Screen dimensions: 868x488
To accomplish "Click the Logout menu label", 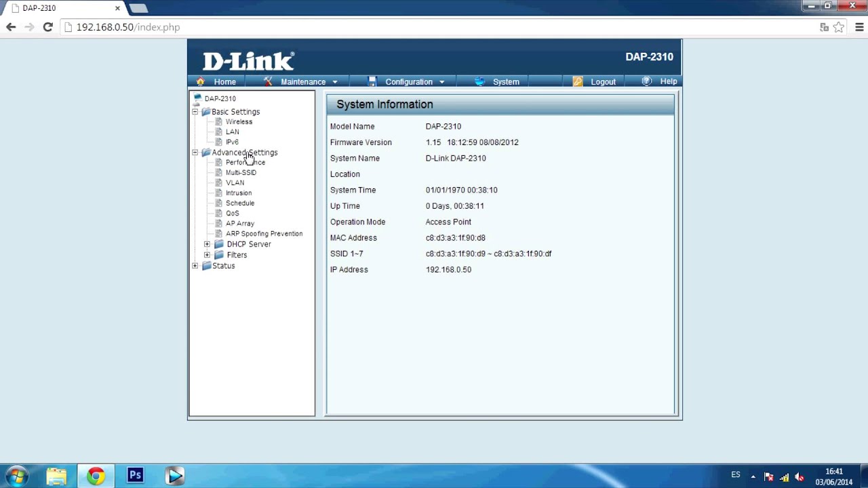I will 603,82.
